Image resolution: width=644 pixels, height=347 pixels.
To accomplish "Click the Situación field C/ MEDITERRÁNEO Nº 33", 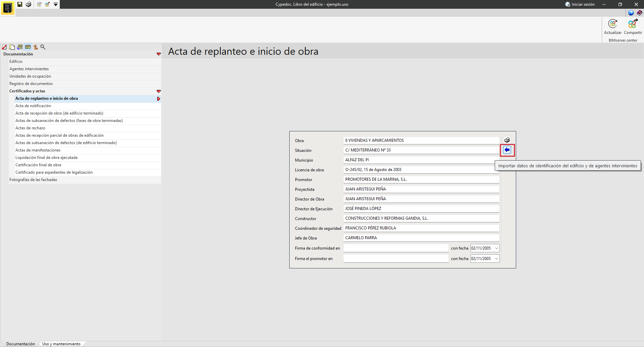I will coord(422,150).
